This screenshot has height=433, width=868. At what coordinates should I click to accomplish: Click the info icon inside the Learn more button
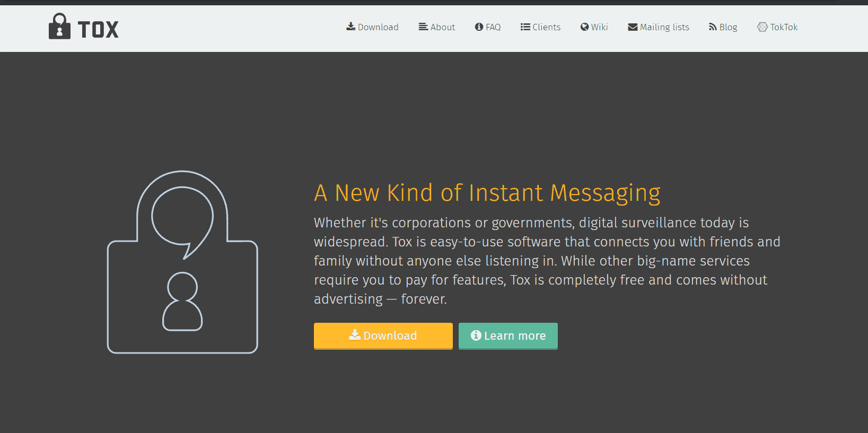tap(476, 335)
